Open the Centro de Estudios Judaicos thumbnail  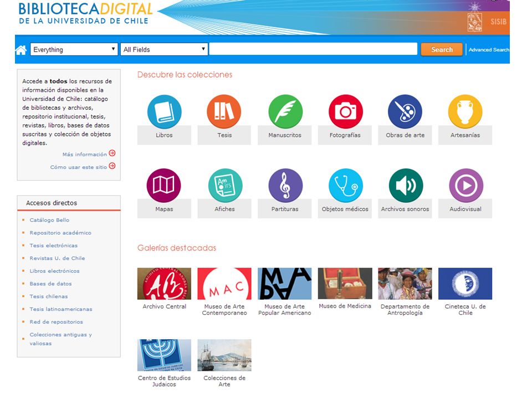pyautogui.click(x=164, y=355)
